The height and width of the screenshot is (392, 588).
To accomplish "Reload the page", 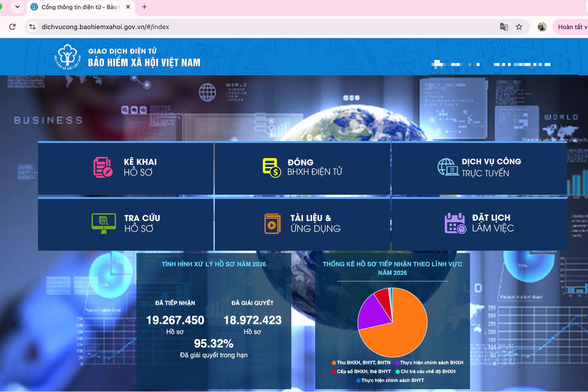I will pos(12,27).
